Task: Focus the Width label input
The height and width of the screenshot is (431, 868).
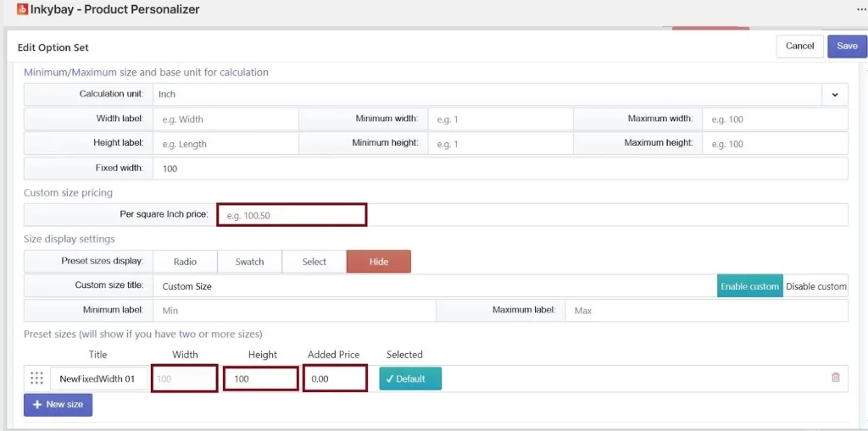Action: pos(225,119)
